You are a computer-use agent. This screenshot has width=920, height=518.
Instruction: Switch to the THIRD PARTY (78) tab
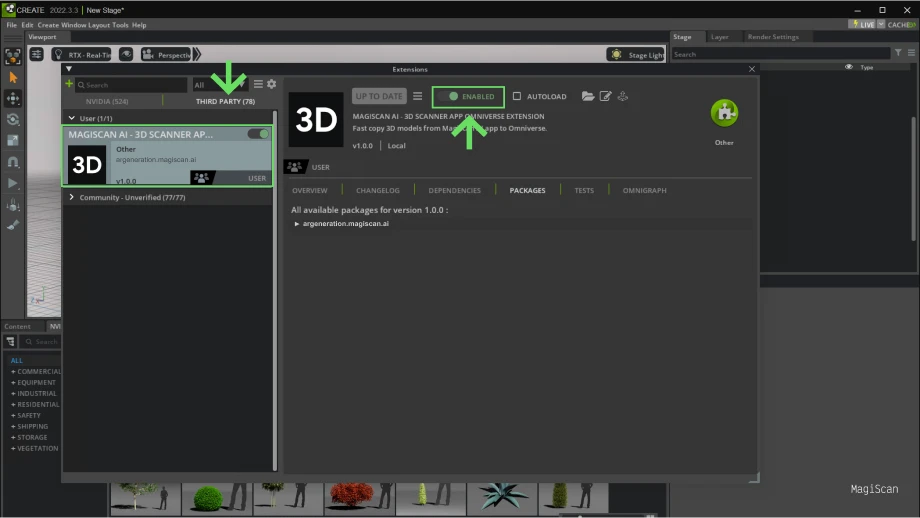(x=225, y=101)
